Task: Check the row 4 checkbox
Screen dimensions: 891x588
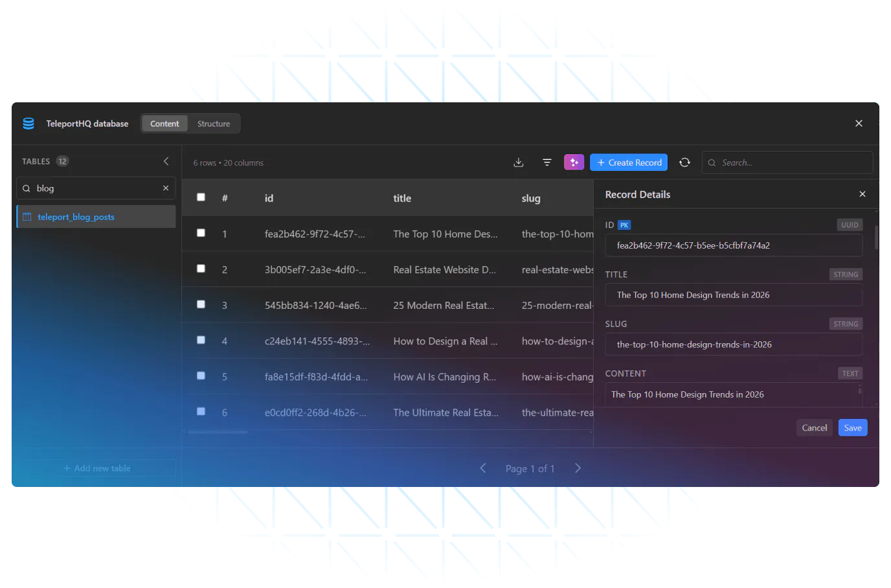Action: click(x=201, y=339)
